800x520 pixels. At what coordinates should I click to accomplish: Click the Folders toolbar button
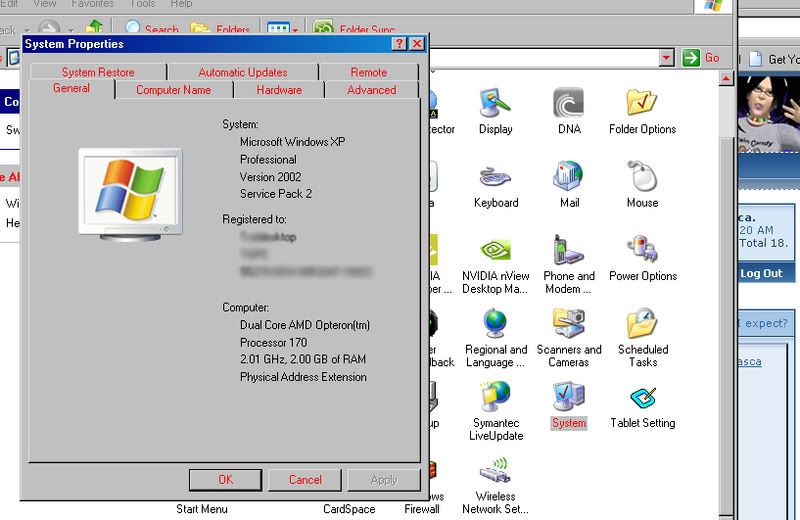[x=220, y=28]
